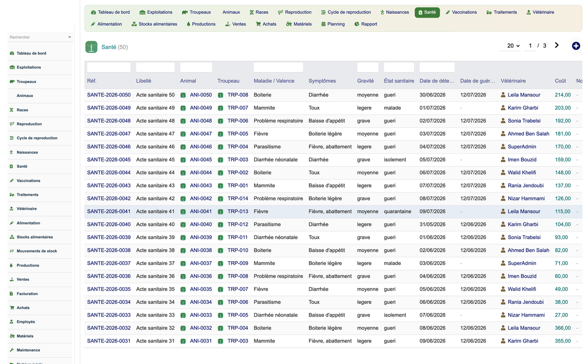The height and width of the screenshot is (364, 588).
Task: Open animal ANI-0046 link
Action: click(x=201, y=147)
